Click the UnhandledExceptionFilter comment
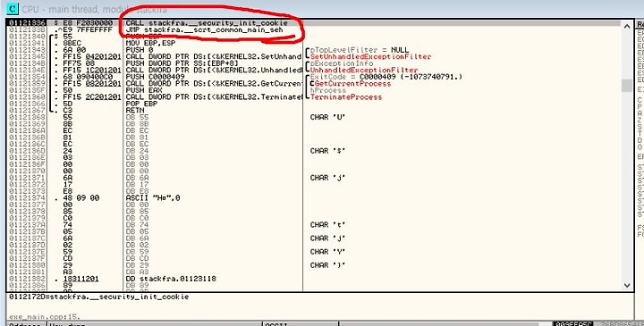This screenshot has width=644, height=326. (x=364, y=71)
